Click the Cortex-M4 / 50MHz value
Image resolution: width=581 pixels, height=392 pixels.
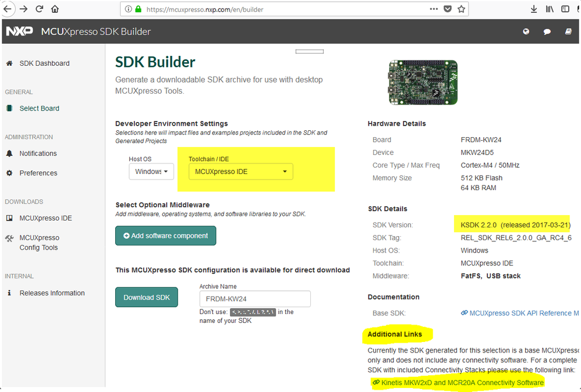(x=490, y=165)
